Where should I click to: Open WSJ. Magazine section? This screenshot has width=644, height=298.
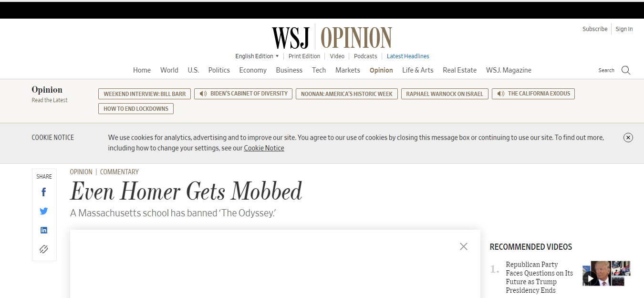coord(509,70)
